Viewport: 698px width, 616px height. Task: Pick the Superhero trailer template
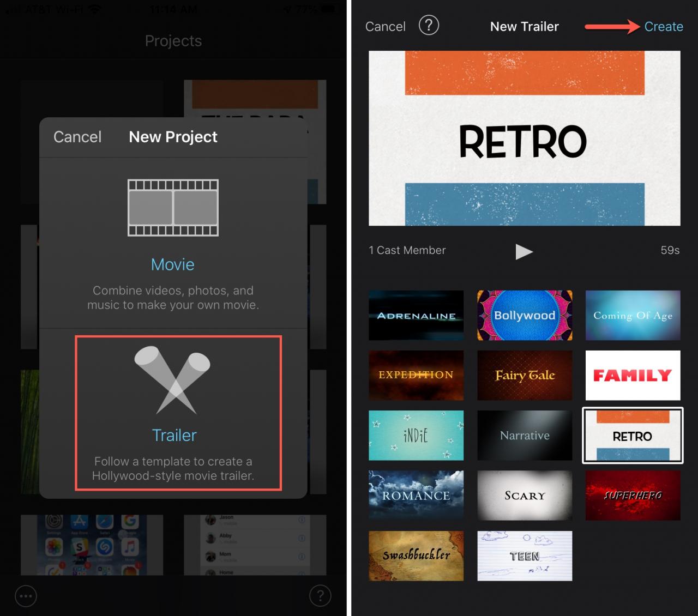[x=633, y=496]
